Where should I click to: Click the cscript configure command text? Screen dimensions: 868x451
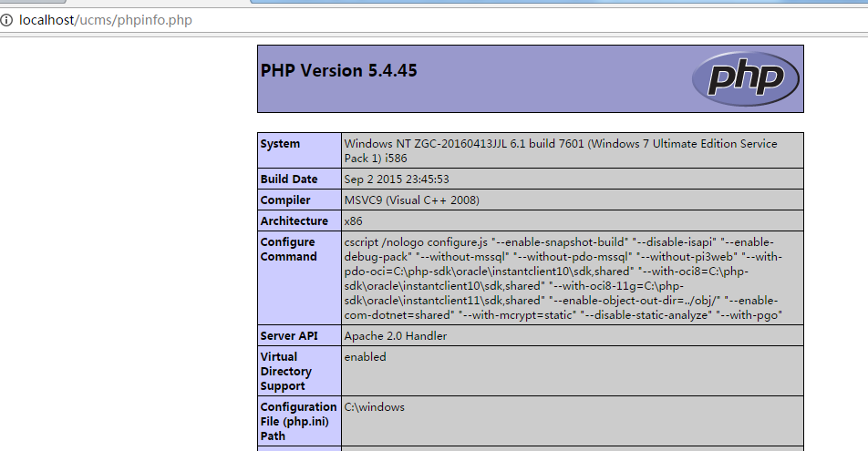[563, 279]
